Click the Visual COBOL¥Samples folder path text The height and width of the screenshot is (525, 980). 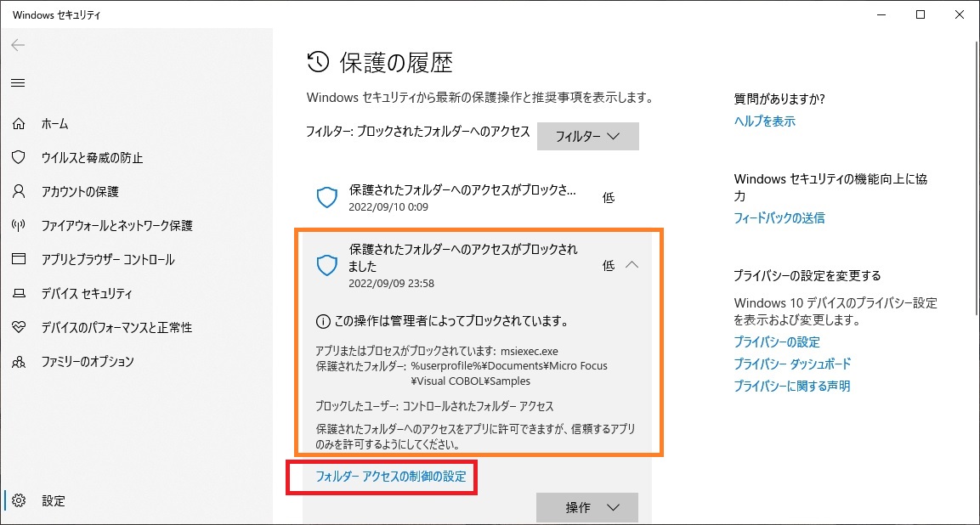point(471,380)
